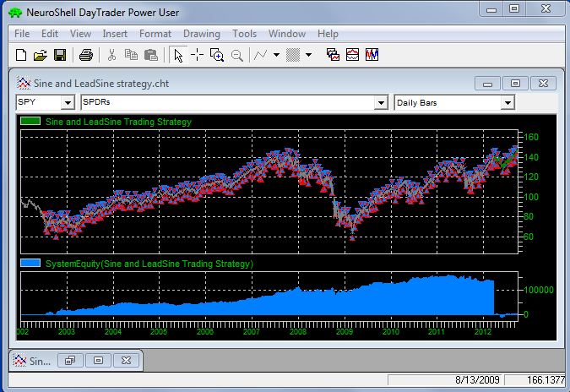This screenshot has height=392, width=570.
Task: Click the trading strategy wizard icon
Action: pos(372,55)
